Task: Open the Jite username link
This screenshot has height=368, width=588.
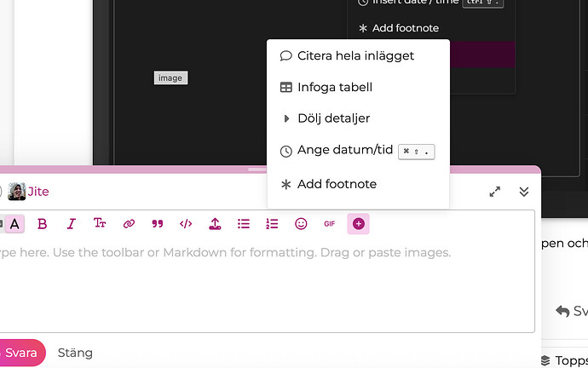Action: [38, 192]
